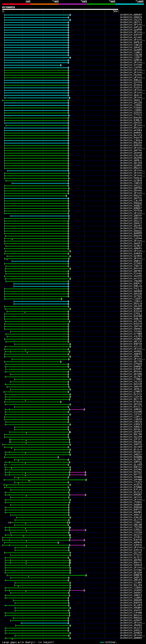This screenshot has height=644, width=146.
Task: Open UniRef100_B9ELK2 hit
Action: point(131,80)
